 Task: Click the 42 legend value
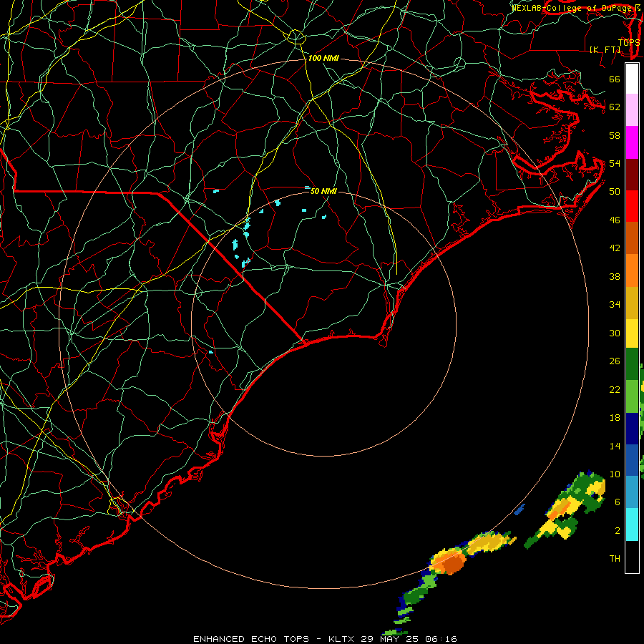pos(615,248)
